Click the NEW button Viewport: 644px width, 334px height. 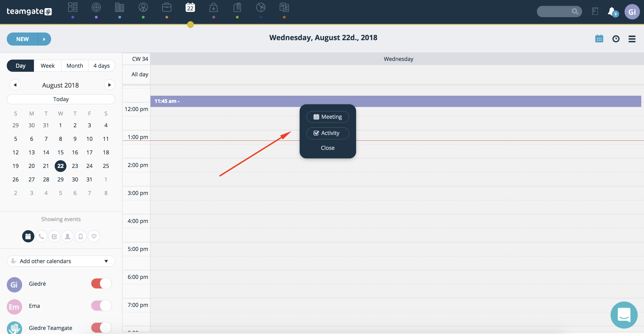coord(22,39)
